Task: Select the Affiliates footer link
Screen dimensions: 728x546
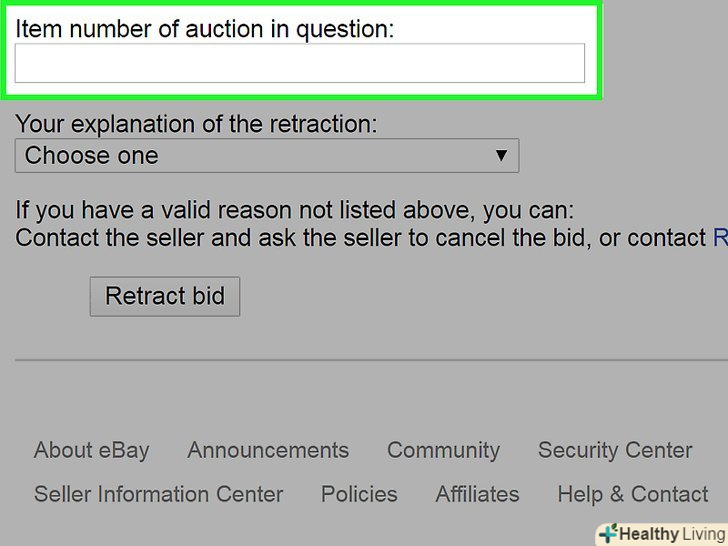Action: coord(477,494)
